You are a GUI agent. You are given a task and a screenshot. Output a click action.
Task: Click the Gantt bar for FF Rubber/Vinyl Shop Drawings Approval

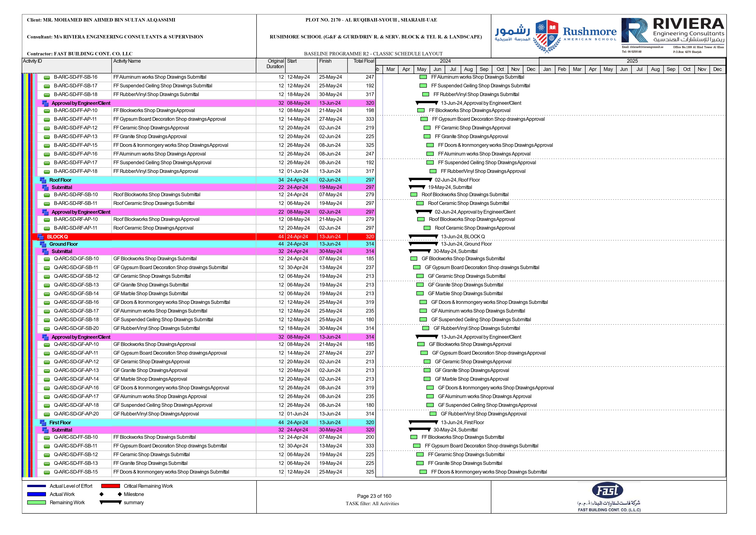(433, 171)
